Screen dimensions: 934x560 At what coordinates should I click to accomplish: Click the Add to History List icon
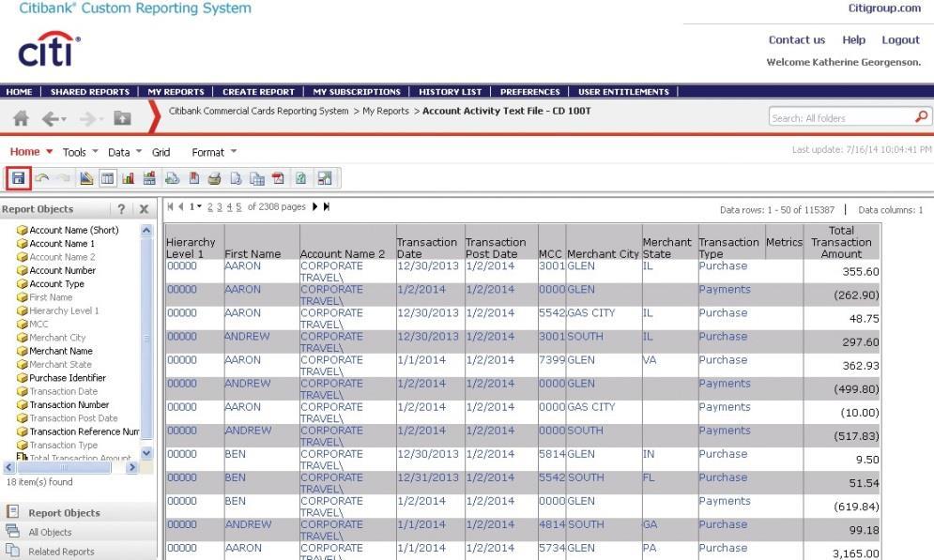pyautogui.click(x=172, y=178)
